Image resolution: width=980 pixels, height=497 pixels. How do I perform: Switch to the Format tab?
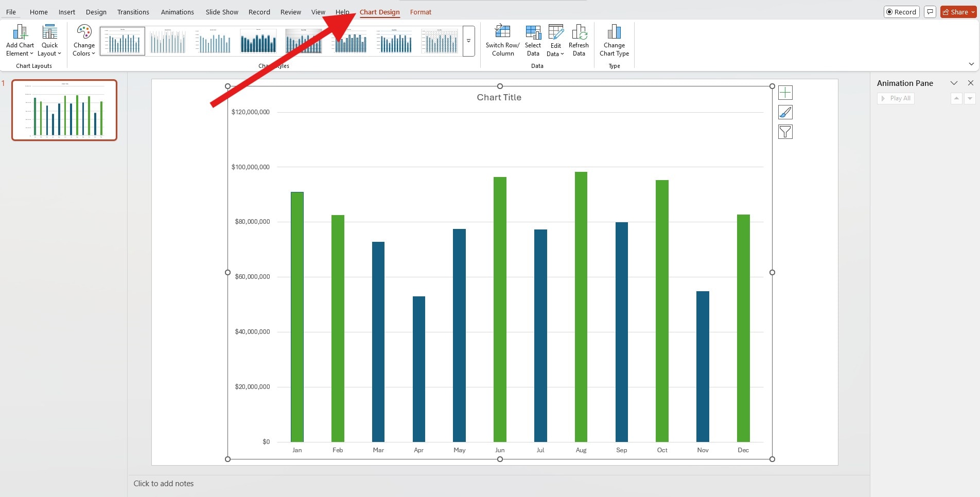[420, 12]
